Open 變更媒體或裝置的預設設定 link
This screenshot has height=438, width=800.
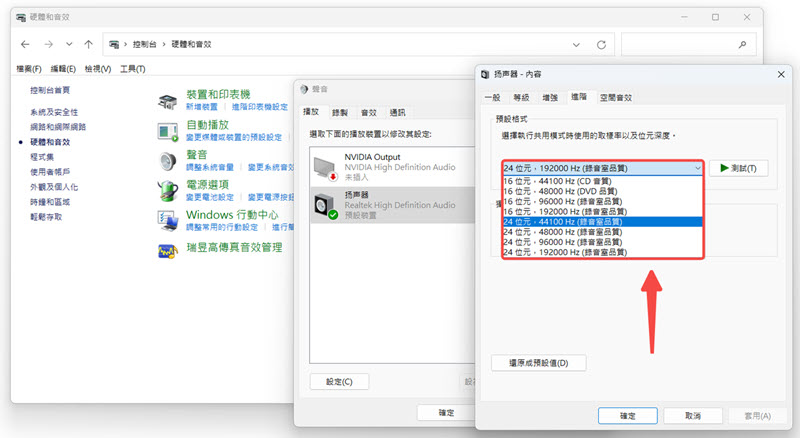(x=234, y=137)
